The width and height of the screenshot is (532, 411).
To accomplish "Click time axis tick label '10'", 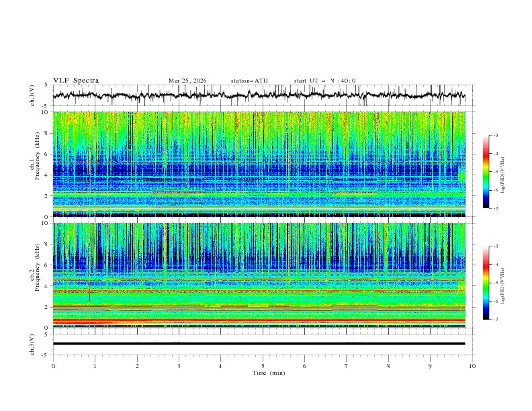I will [472, 366].
